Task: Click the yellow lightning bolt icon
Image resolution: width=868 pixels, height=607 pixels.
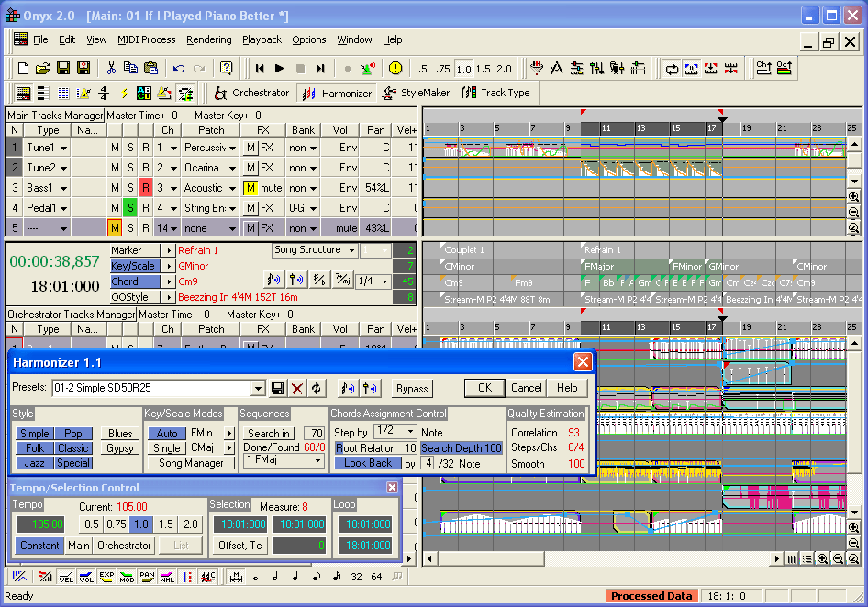Action: click(125, 93)
